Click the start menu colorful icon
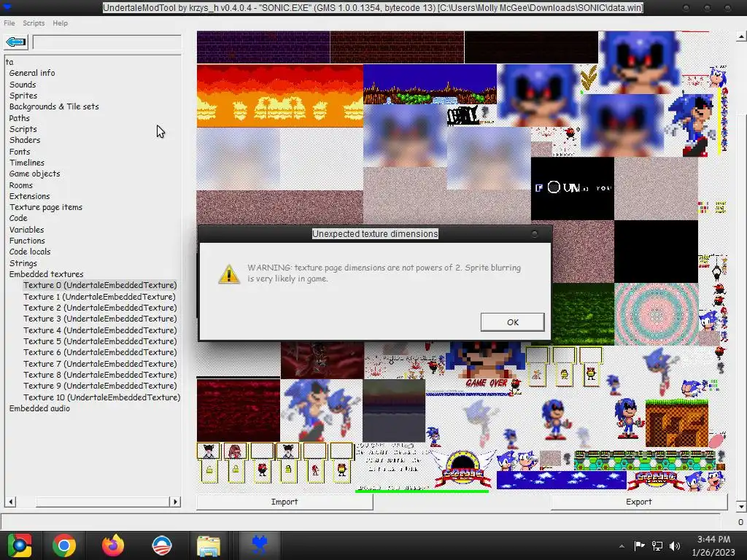This screenshot has width=747, height=560. pos(20,545)
